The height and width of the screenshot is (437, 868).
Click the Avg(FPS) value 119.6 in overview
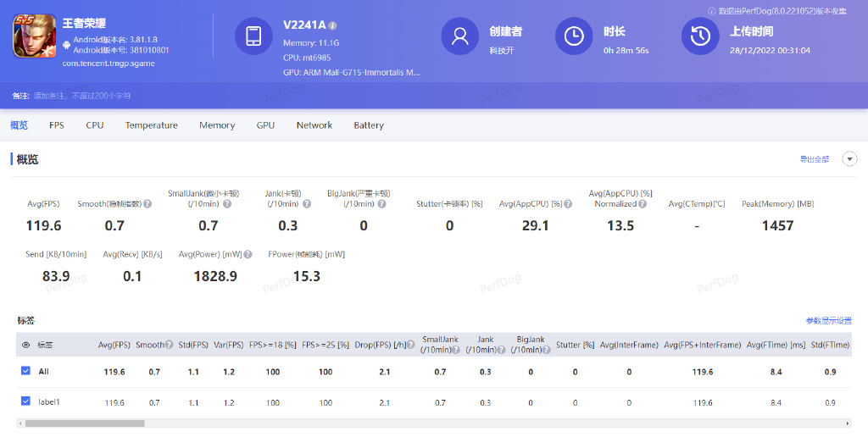tap(44, 225)
